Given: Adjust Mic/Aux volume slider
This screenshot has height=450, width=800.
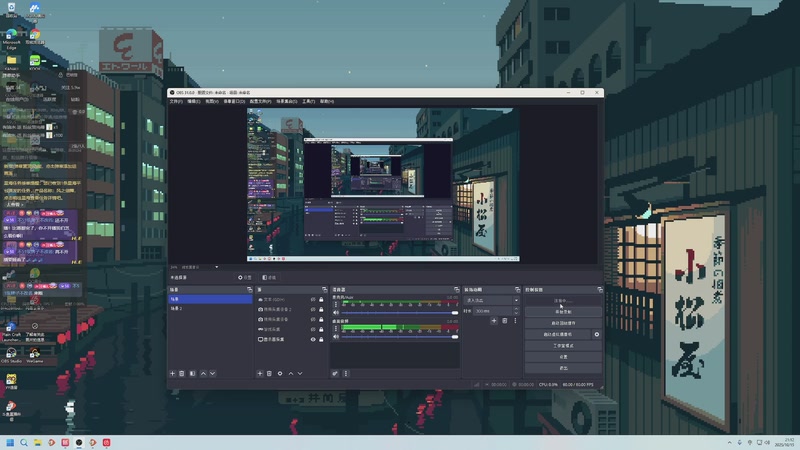Looking at the screenshot, I should pos(400,313).
